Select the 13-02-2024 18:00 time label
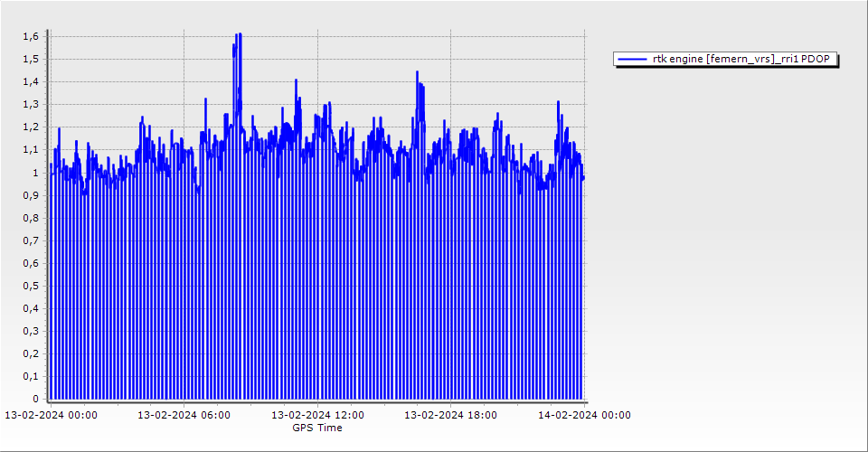Image resolution: width=868 pixels, height=452 pixels. tap(450, 415)
